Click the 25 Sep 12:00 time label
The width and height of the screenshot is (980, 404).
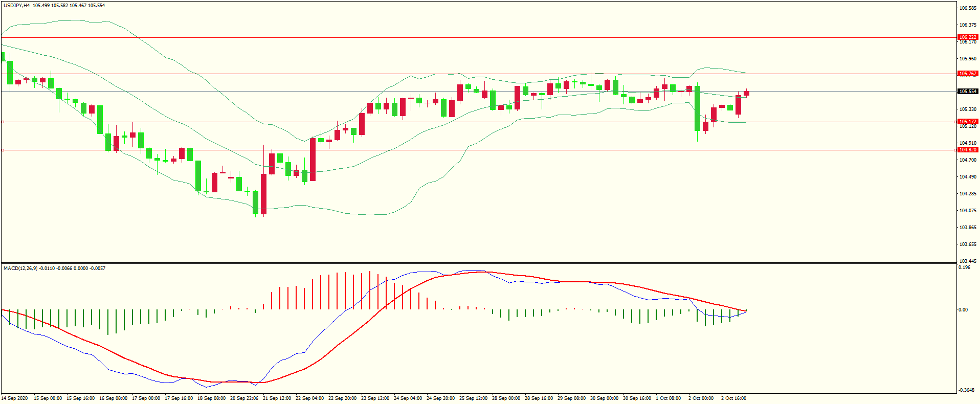coord(473,398)
